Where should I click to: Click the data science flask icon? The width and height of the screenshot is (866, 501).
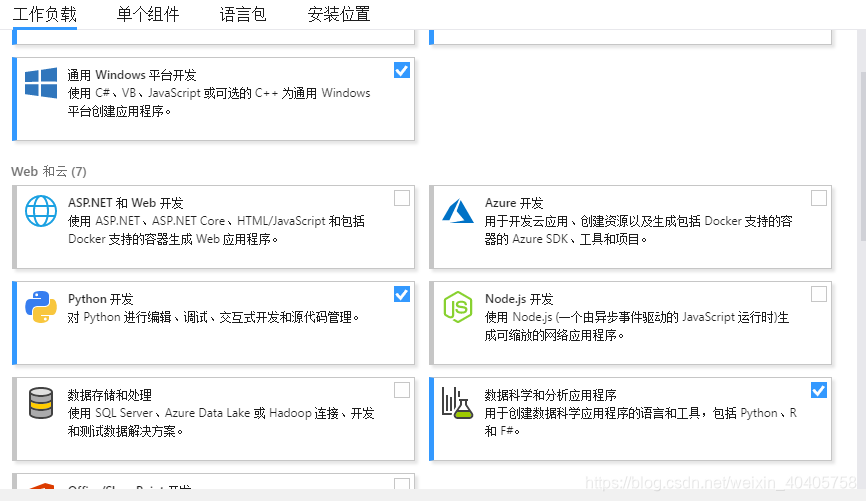tap(458, 403)
